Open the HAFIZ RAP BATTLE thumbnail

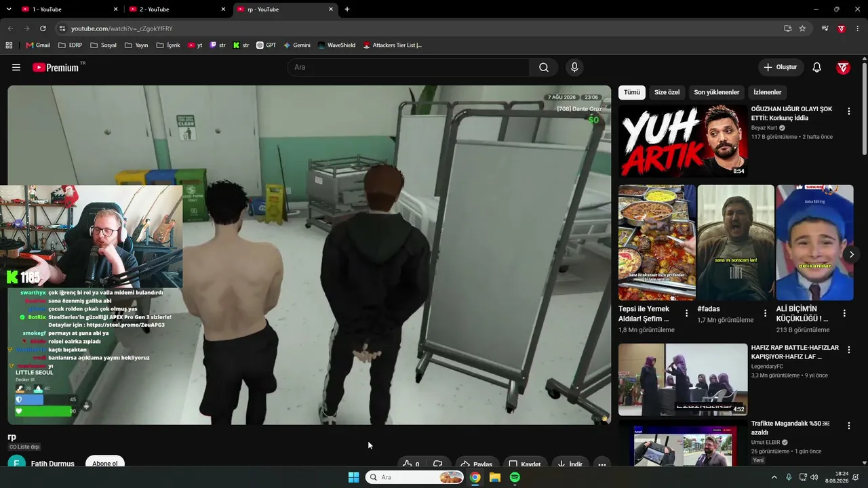click(x=683, y=380)
